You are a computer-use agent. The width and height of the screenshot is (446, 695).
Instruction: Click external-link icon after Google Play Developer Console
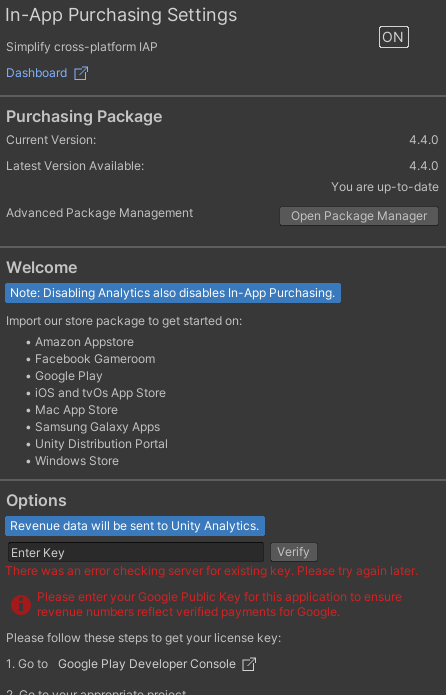click(x=249, y=664)
